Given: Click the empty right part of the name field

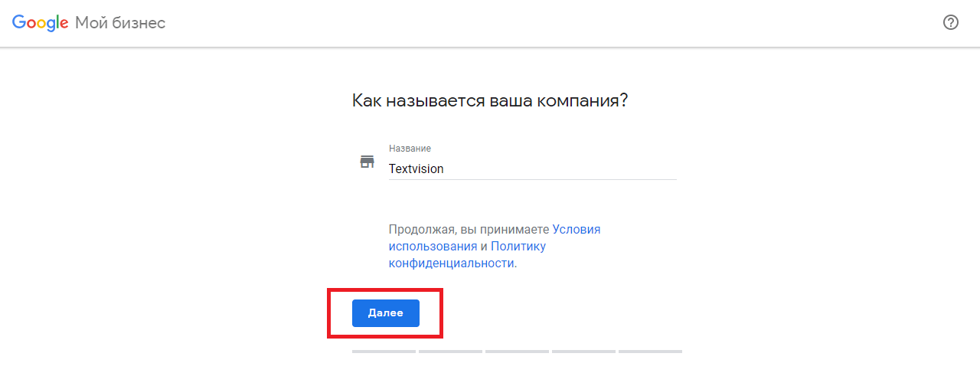Looking at the screenshot, I should point(597,169).
